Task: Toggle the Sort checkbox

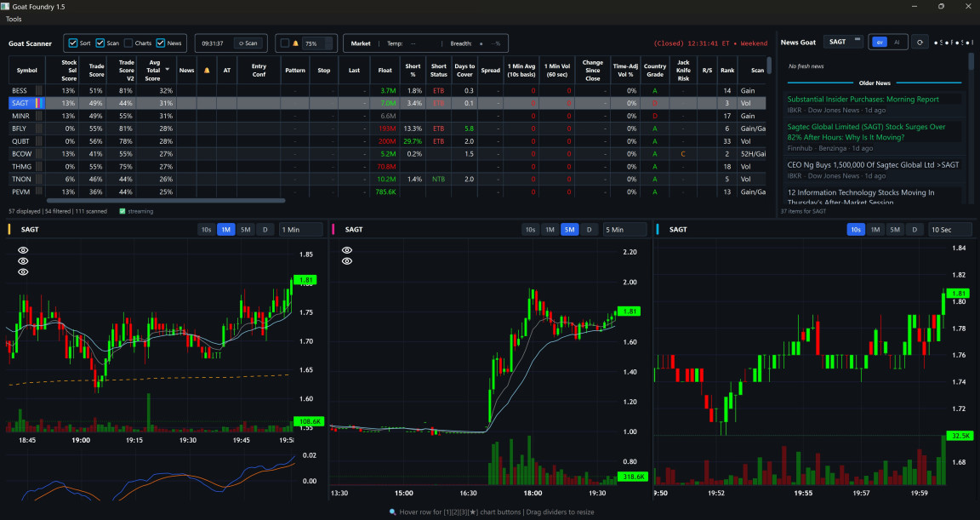Action: [x=72, y=43]
